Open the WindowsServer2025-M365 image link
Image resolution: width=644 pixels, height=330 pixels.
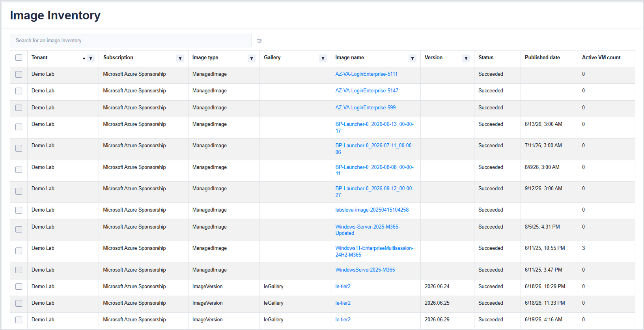(365, 270)
